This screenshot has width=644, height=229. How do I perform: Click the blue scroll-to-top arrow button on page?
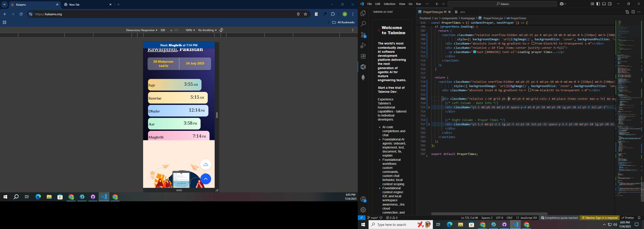(205, 179)
